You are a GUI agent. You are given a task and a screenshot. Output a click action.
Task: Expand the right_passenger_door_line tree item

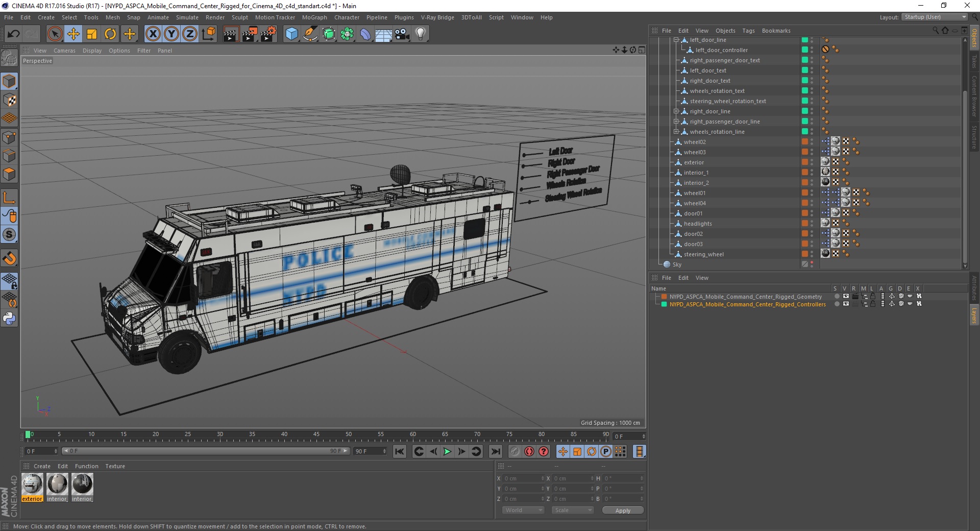676,122
